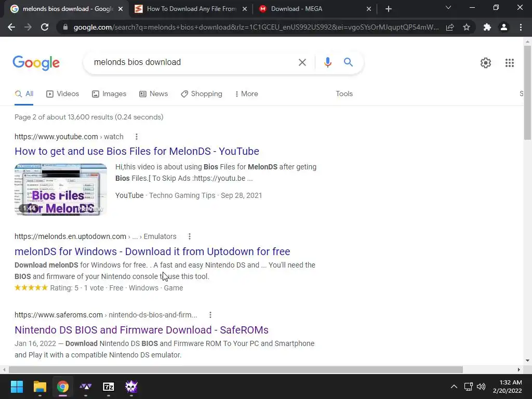Screen dimensions: 532x399
Task: Open options for the SafeROMs result
Action: [210, 315]
